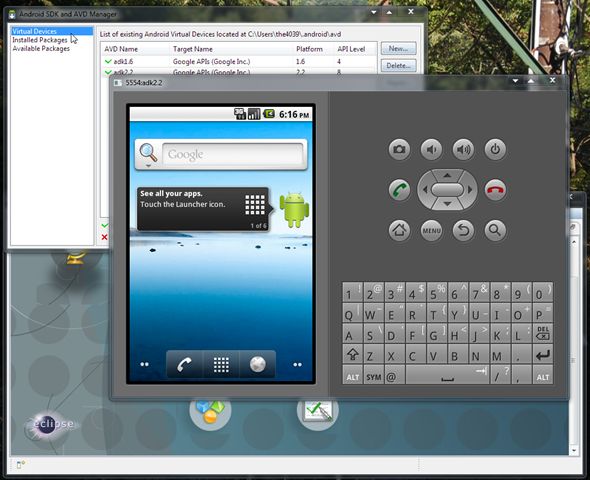Click the Q key on emulator keyboard
The image size is (590, 480).
[x=353, y=312]
